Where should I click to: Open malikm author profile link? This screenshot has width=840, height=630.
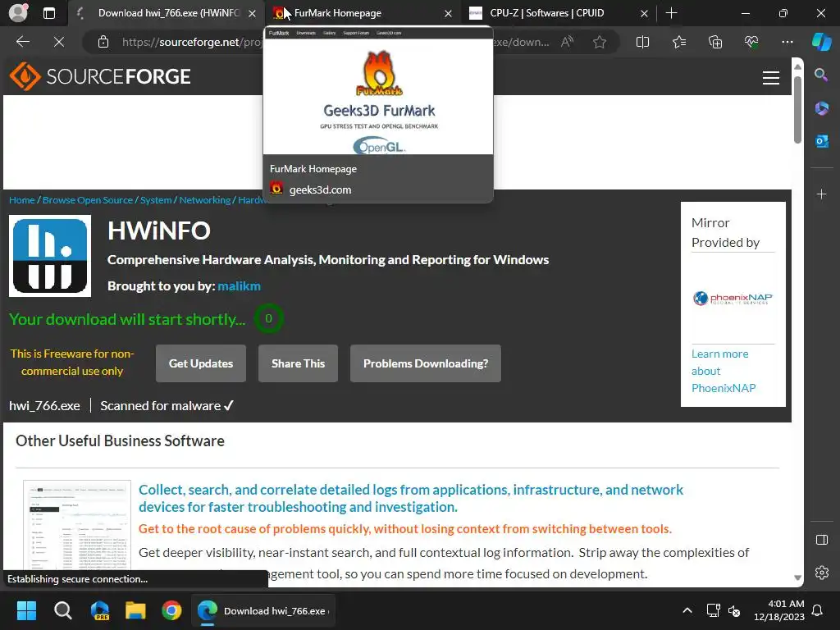pyautogui.click(x=239, y=286)
